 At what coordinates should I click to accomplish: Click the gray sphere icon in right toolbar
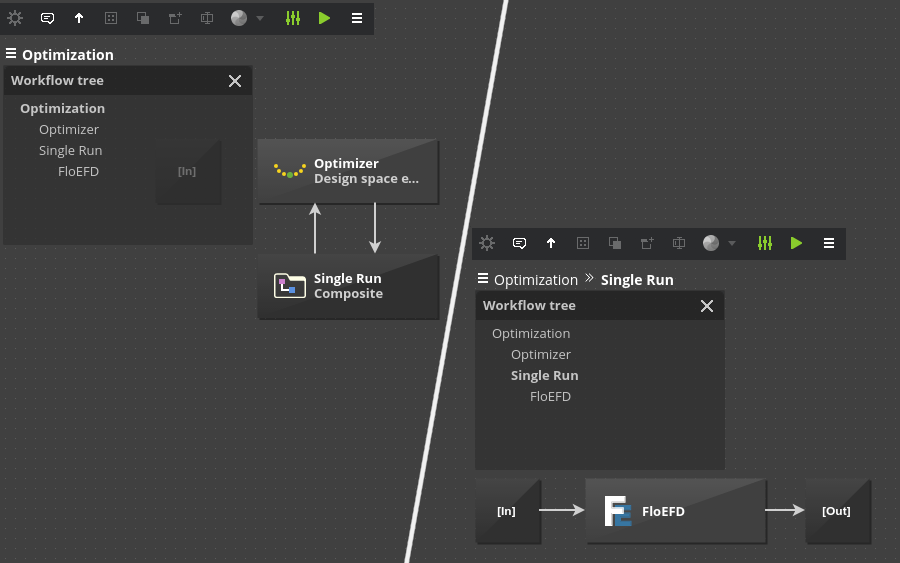(711, 243)
